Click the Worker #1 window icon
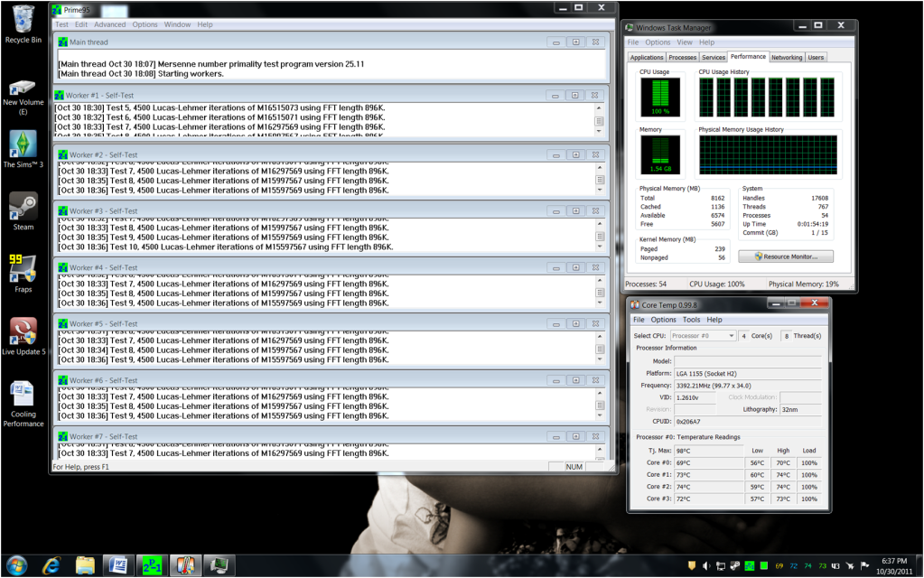 pyautogui.click(x=59, y=96)
